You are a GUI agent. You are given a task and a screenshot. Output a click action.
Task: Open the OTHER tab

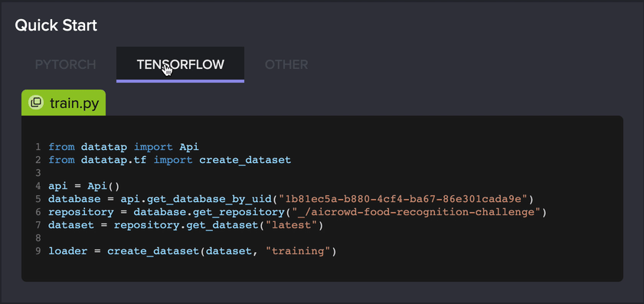click(x=286, y=64)
